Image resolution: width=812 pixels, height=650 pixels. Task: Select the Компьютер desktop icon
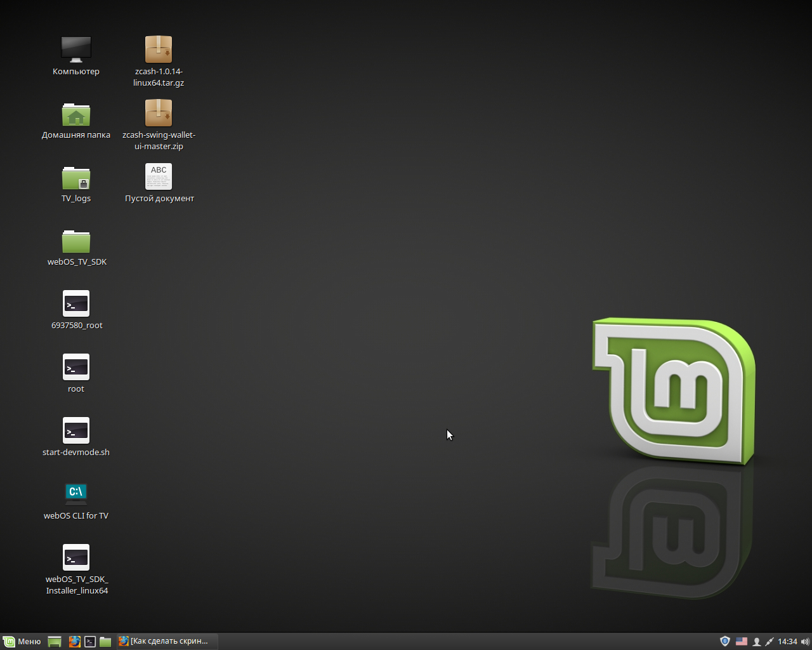(x=76, y=50)
